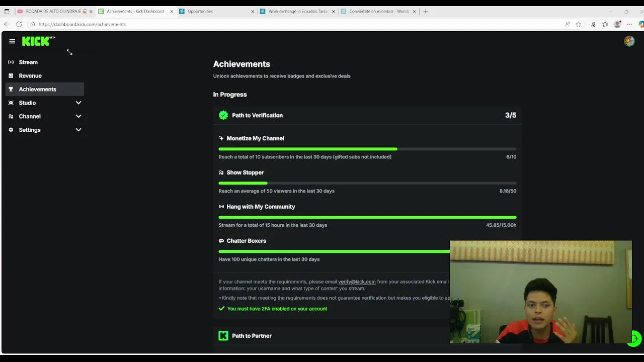
Task: Open the Channel sidebar item
Action: (45, 117)
